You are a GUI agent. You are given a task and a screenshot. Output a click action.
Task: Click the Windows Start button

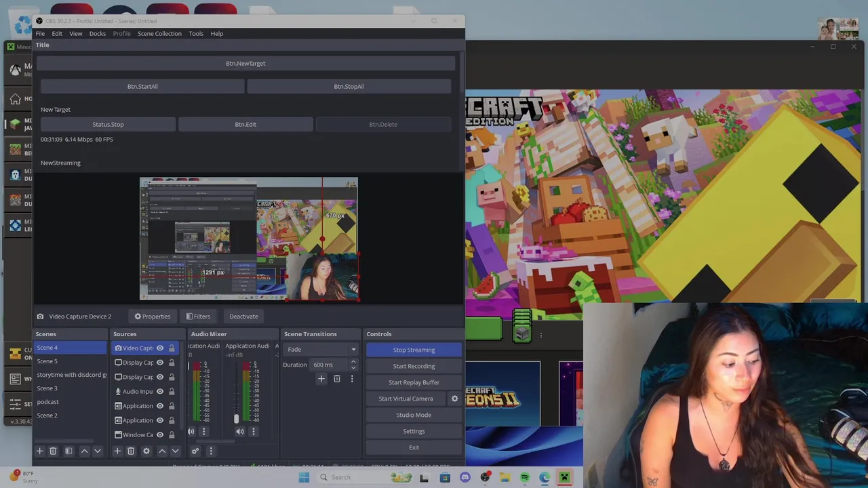(x=304, y=477)
